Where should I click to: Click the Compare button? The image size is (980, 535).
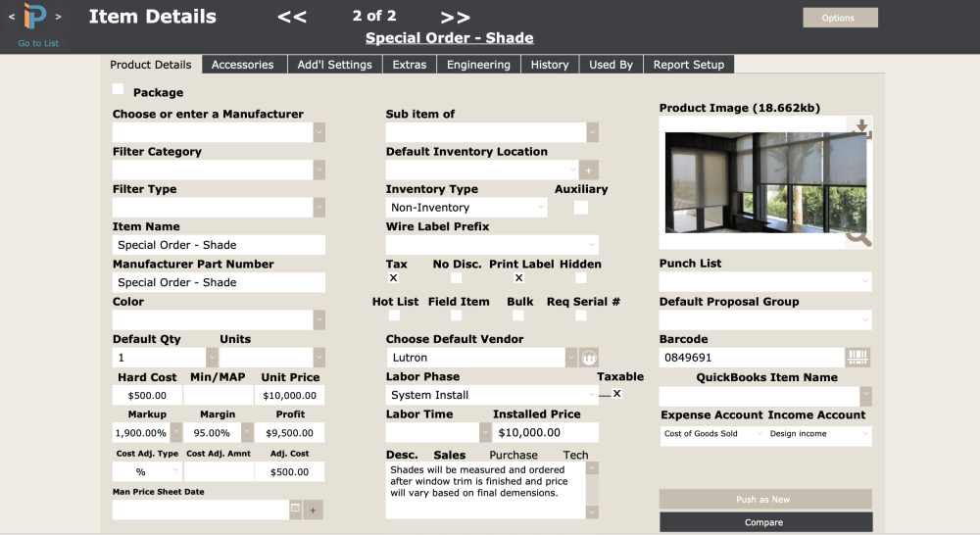point(765,522)
